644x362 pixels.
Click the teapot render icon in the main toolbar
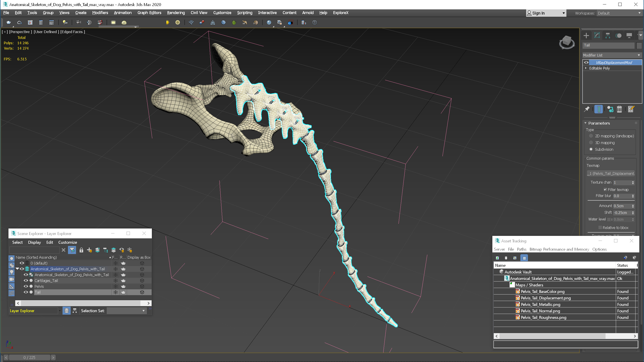8,23
